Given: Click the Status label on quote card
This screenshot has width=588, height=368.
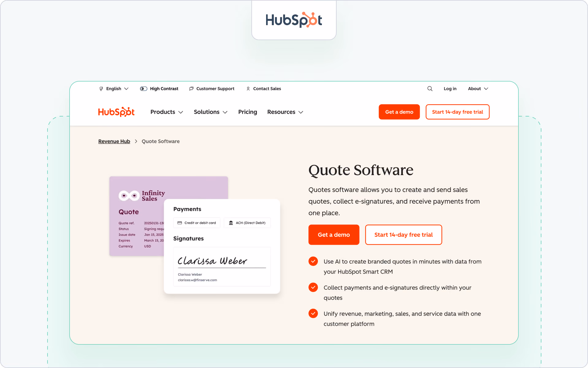Looking at the screenshot, I should coord(124,229).
